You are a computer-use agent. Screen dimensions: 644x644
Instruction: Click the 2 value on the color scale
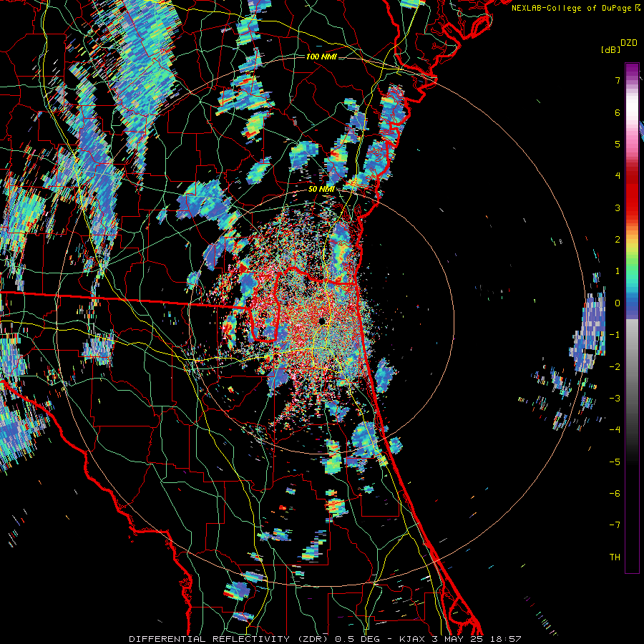tap(618, 240)
